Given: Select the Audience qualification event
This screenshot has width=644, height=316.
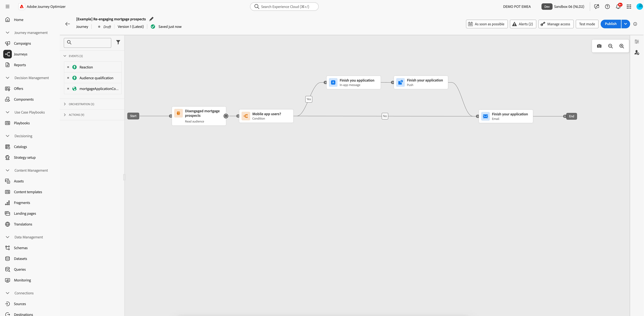Looking at the screenshot, I should [93, 78].
